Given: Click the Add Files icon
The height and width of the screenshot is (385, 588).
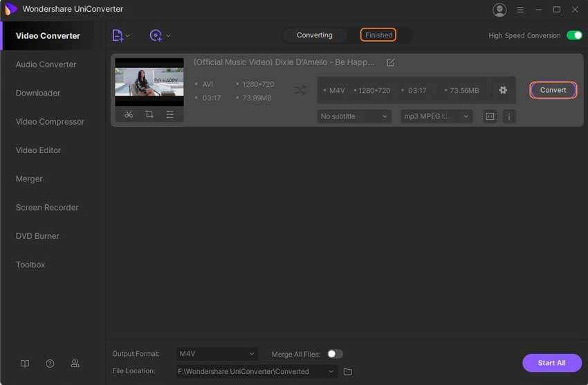Looking at the screenshot, I should click(118, 35).
